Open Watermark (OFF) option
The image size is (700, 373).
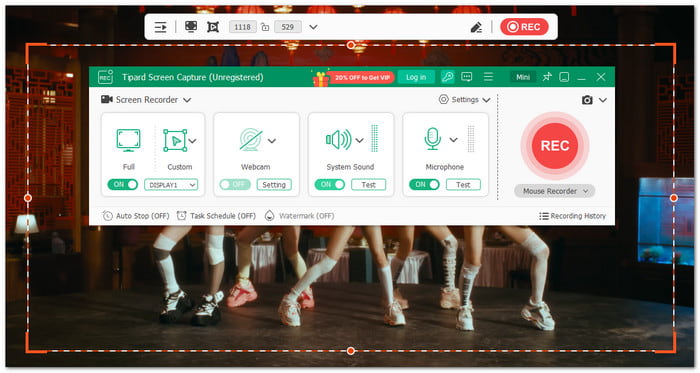coord(300,216)
